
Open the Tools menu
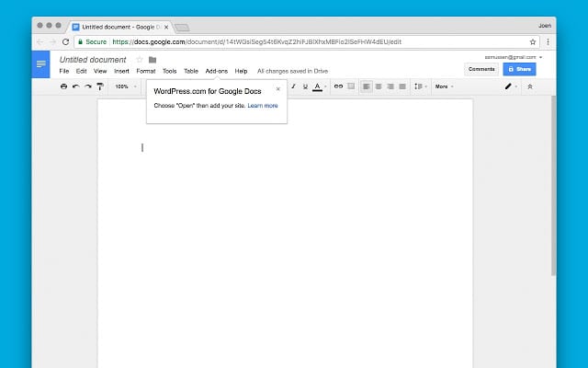(169, 71)
